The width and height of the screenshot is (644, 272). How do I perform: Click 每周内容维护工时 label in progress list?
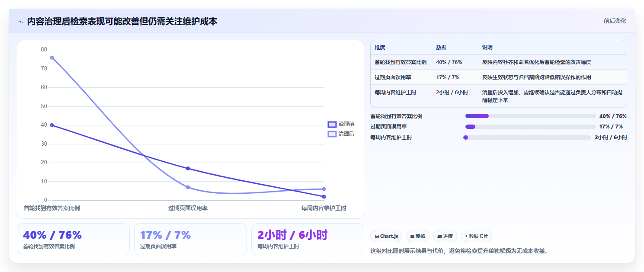(391, 138)
